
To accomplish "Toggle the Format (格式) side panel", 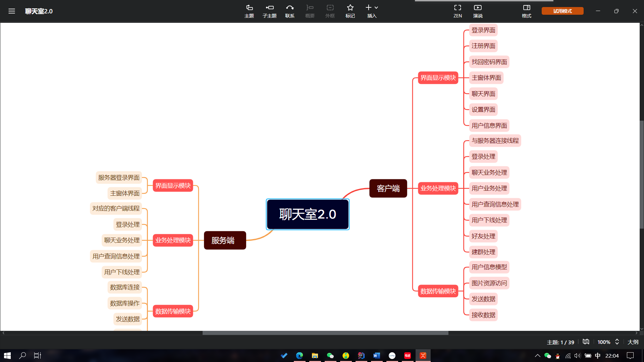I will coord(527,11).
